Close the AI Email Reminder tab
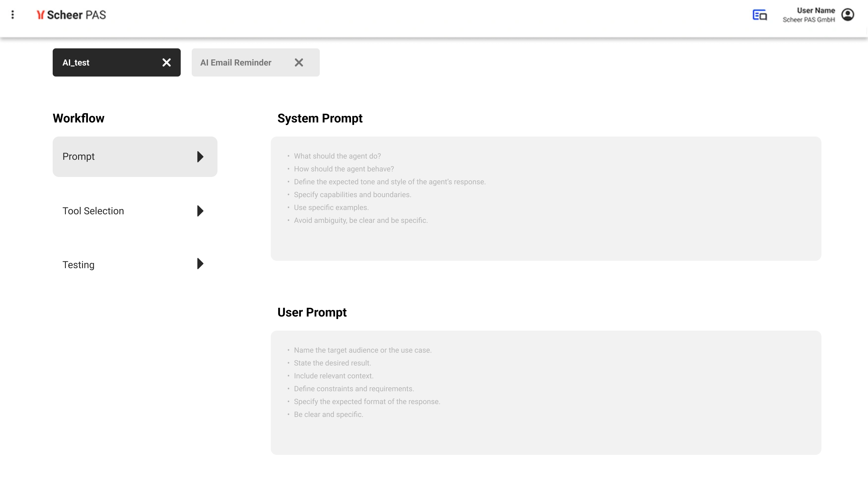The image size is (868, 491). pos(299,62)
